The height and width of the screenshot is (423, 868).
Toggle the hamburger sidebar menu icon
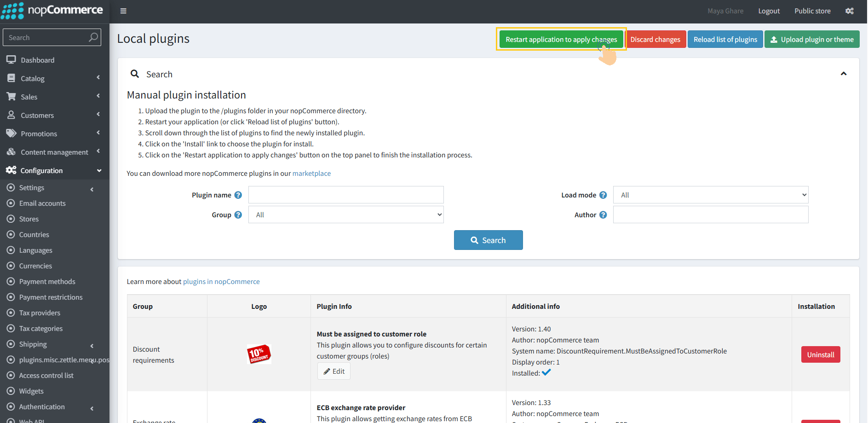(123, 11)
